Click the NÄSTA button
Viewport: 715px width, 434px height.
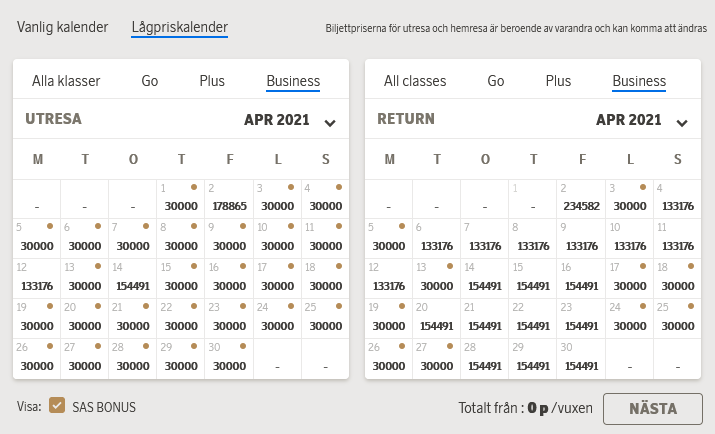[x=652, y=408]
